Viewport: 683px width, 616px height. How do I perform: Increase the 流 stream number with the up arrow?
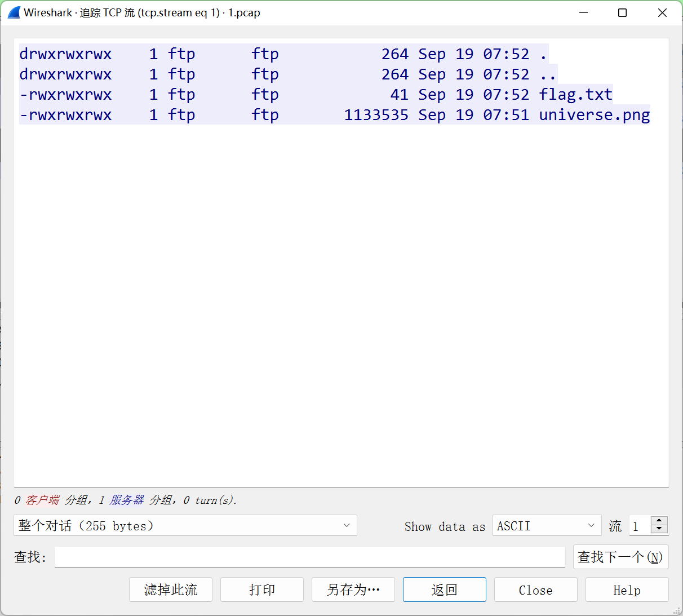658,521
